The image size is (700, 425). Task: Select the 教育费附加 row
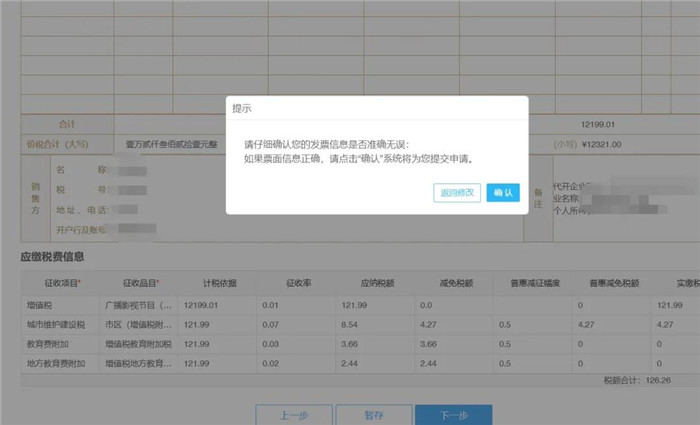[x=48, y=344]
